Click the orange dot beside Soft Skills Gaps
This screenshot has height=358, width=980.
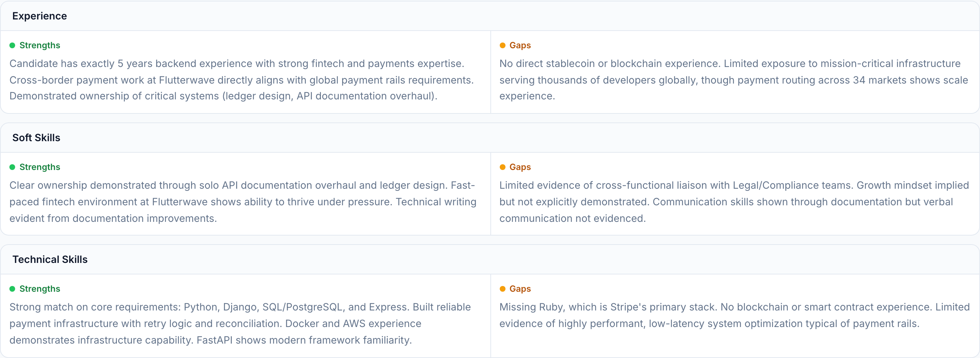pos(502,167)
